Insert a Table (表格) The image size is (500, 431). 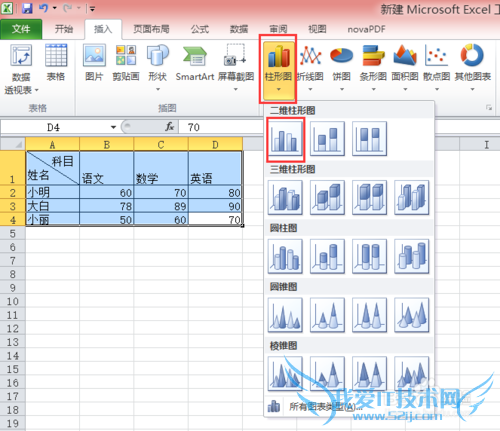56,63
